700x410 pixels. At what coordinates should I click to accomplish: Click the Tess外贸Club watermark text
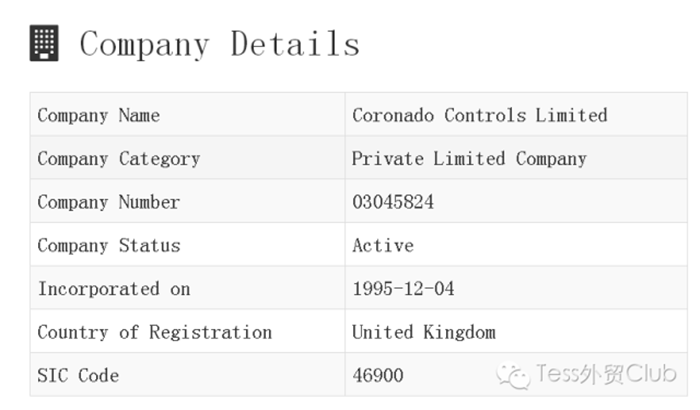pos(606,374)
